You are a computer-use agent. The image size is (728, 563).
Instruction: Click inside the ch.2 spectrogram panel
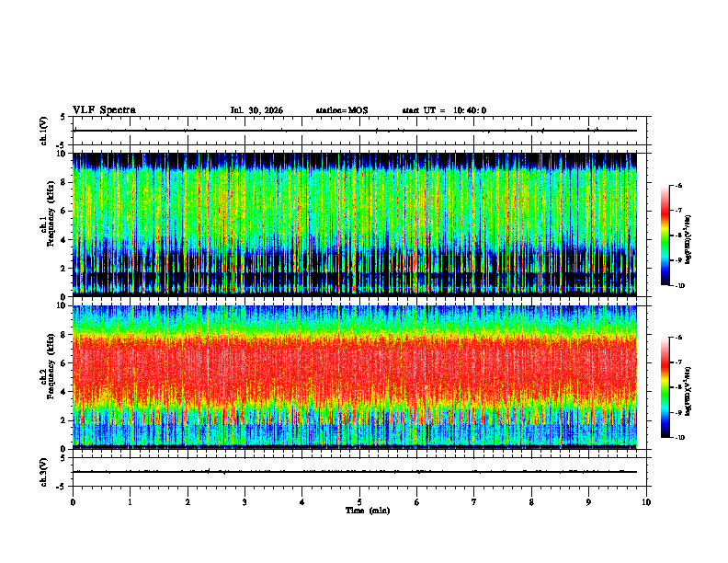(x=355, y=377)
